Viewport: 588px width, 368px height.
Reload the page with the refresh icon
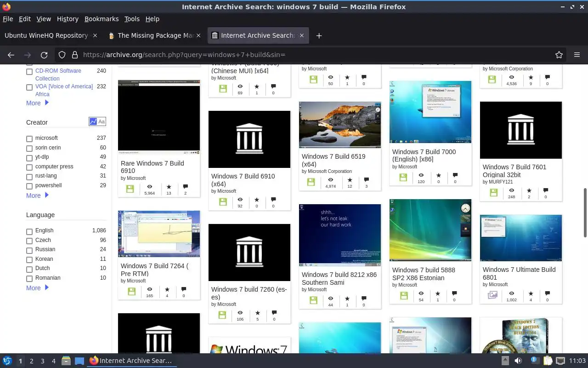[x=44, y=55]
